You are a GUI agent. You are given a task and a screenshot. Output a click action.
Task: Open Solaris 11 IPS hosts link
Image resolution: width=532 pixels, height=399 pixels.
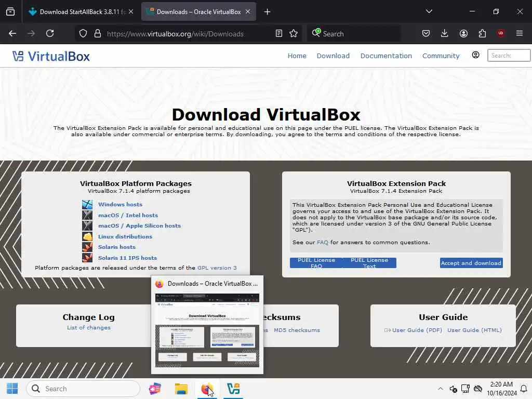[x=127, y=258]
